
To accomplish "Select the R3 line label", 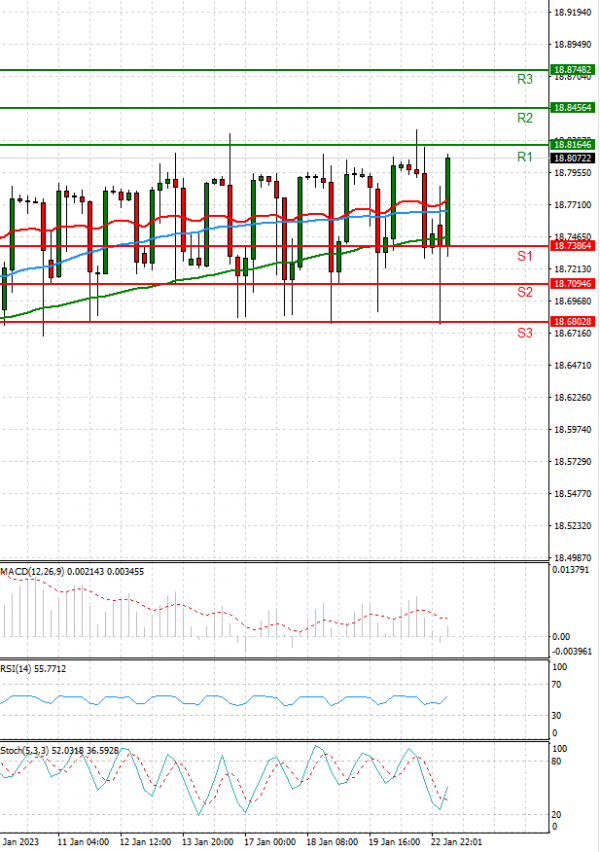I will click(524, 79).
